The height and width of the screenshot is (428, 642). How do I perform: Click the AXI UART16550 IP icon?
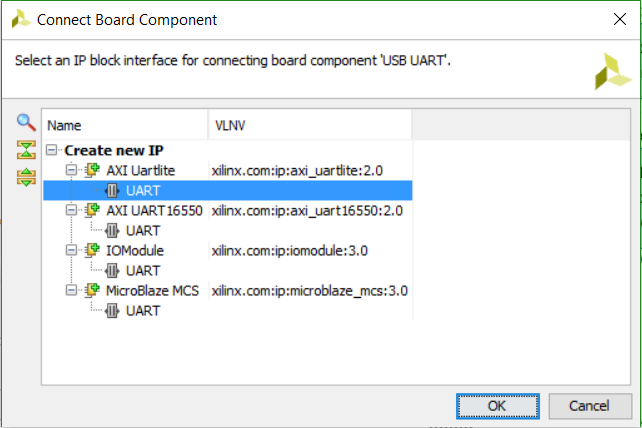pos(93,210)
